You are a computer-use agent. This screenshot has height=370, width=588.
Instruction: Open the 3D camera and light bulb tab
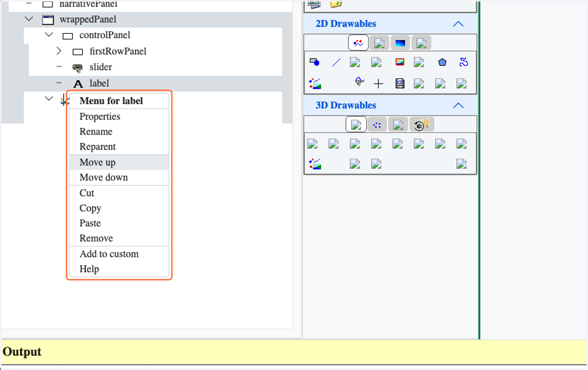[421, 124]
